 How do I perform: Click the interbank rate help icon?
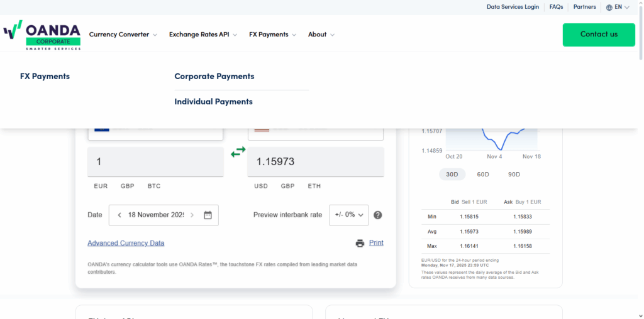[x=377, y=215]
